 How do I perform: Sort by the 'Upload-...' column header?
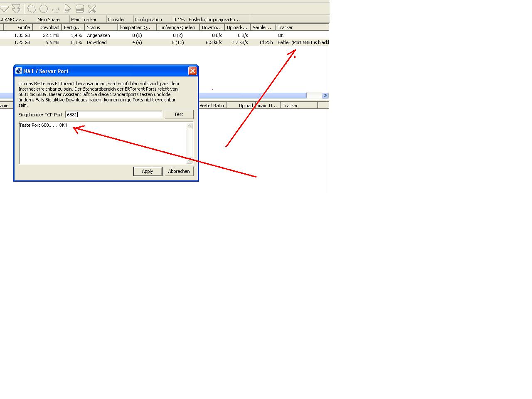point(237,27)
